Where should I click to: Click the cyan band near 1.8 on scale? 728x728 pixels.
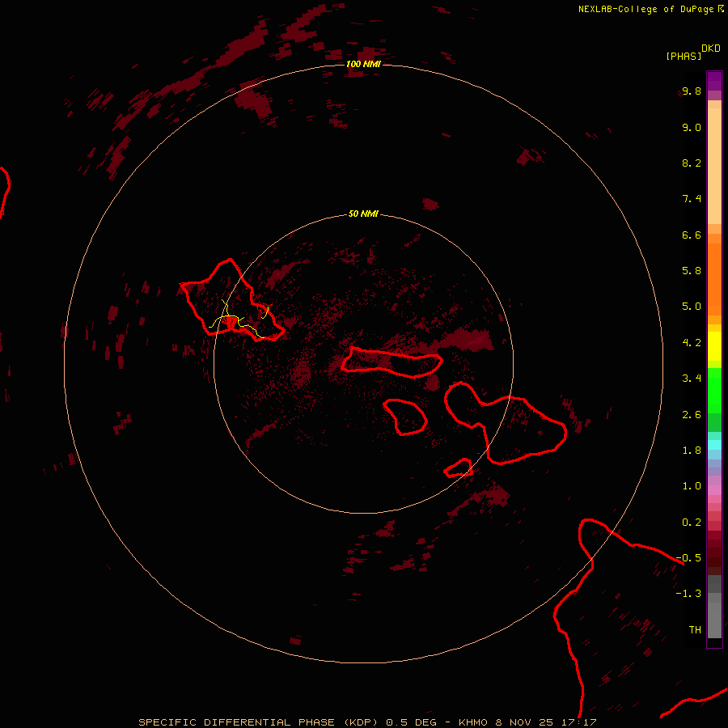(714, 445)
